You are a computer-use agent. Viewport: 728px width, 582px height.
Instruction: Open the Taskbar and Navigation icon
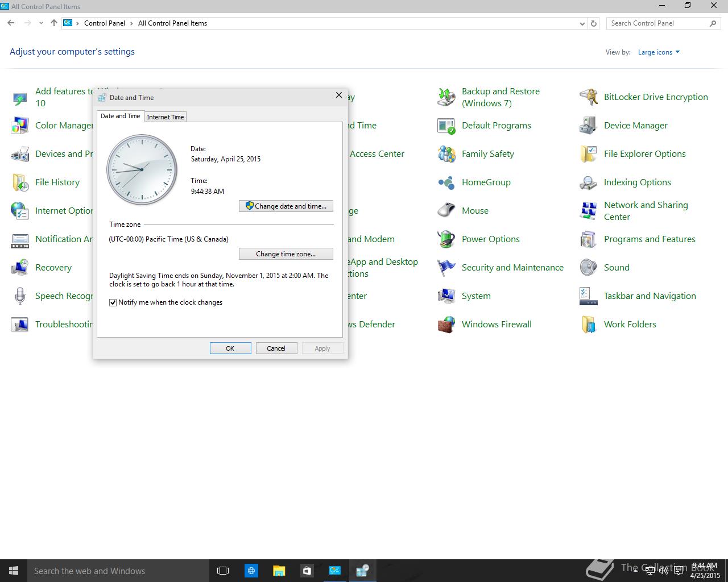click(x=589, y=296)
